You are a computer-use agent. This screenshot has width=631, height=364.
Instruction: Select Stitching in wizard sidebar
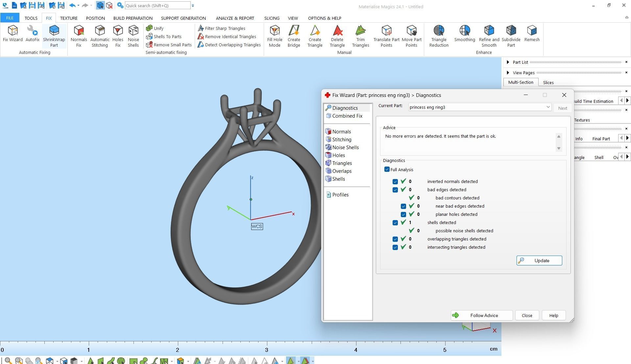tap(338, 140)
